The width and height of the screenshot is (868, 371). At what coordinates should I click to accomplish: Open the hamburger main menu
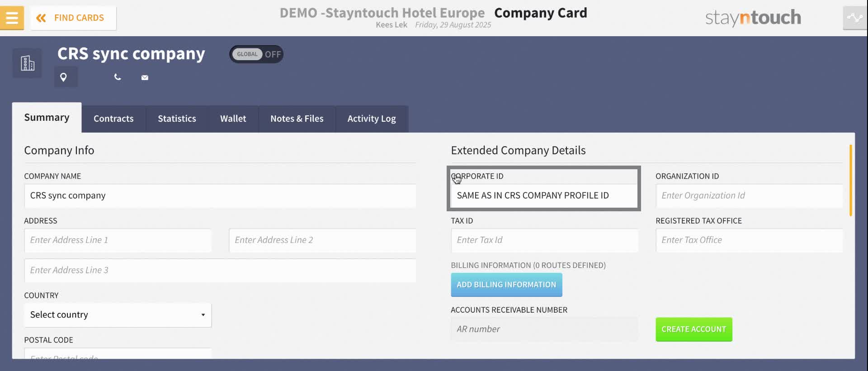coord(12,18)
